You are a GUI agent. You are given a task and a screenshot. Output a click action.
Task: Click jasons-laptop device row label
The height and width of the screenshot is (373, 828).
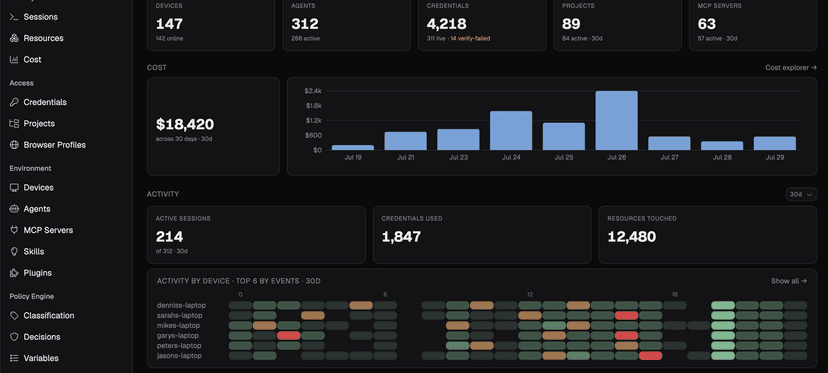pyautogui.click(x=179, y=356)
